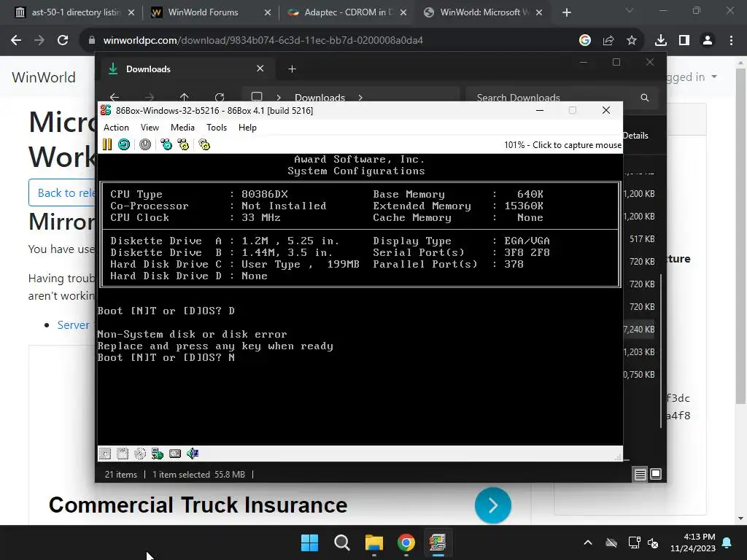
Task: Select the 7,240 KB file row
Action: pyautogui.click(x=639, y=329)
